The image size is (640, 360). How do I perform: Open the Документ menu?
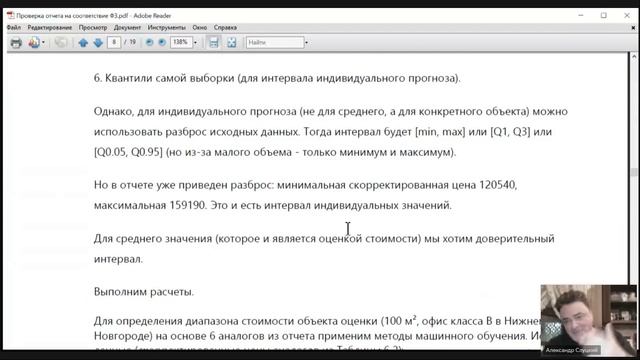click(x=127, y=27)
